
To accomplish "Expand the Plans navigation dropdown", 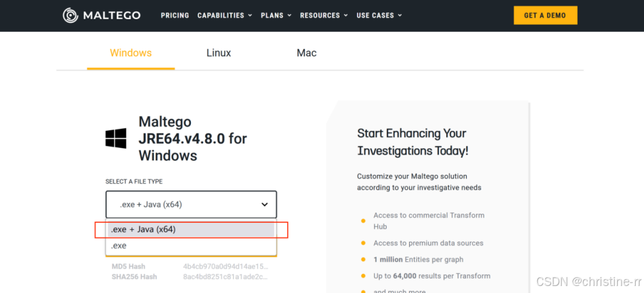I will pos(276,15).
